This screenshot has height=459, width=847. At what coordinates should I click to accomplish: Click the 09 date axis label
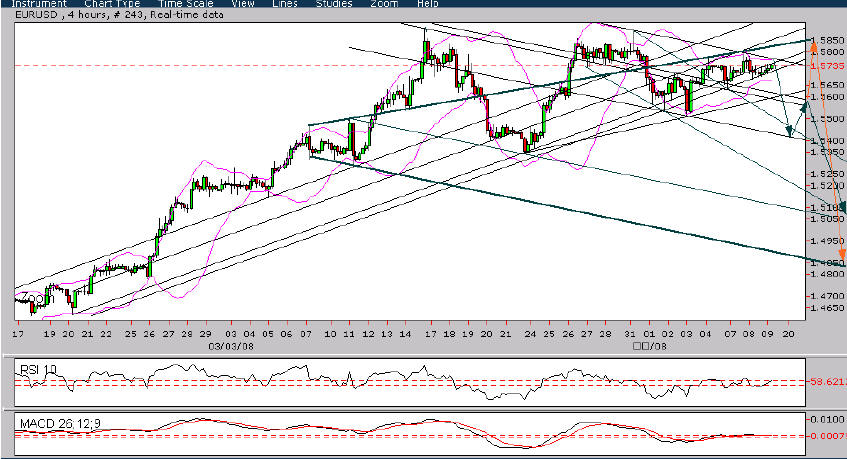767,334
